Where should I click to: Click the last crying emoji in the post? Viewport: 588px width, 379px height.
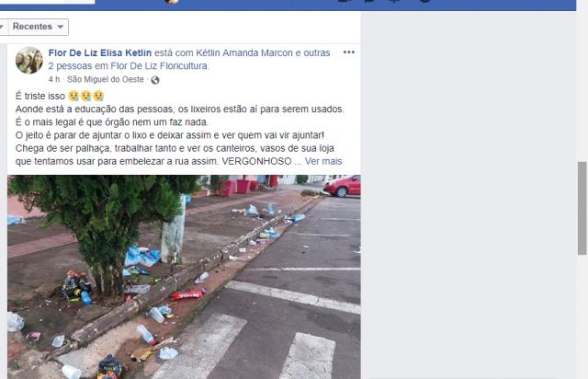click(x=98, y=97)
